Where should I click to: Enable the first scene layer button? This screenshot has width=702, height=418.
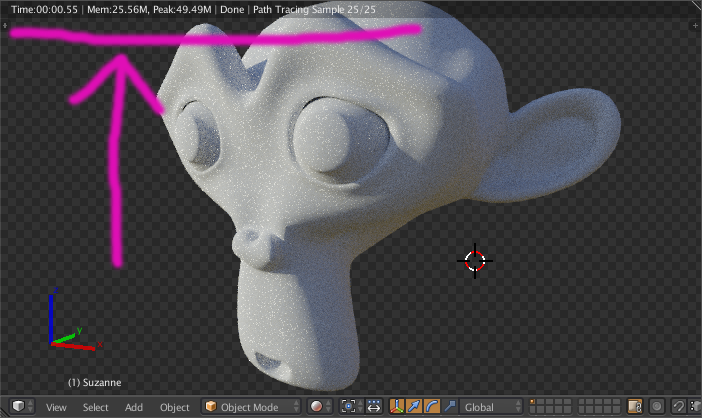(x=533, y=402)
